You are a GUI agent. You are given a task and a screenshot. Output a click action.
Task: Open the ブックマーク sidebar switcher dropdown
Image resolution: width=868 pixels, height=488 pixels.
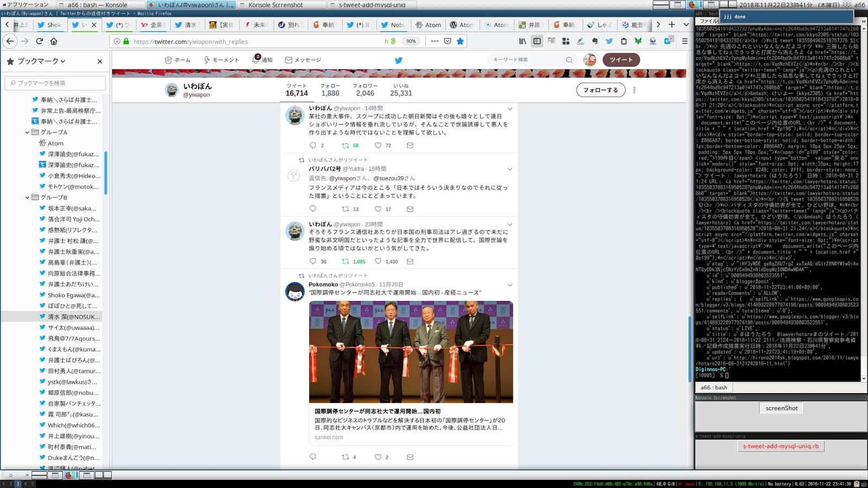[37, 61]
